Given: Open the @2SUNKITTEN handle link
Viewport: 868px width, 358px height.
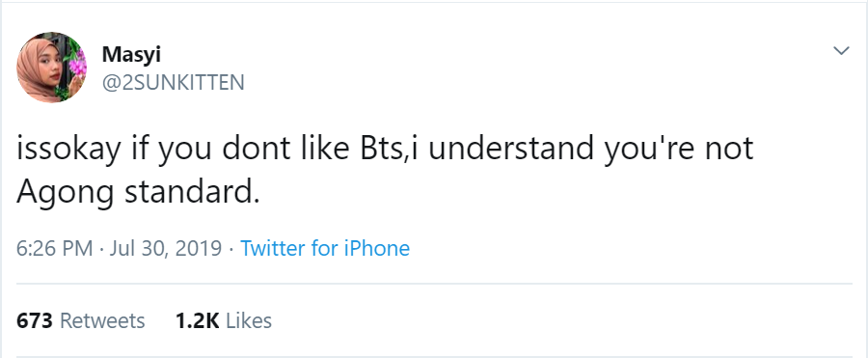Looking at the screenshot, I should pyautogui.click(x=173, y=83).
